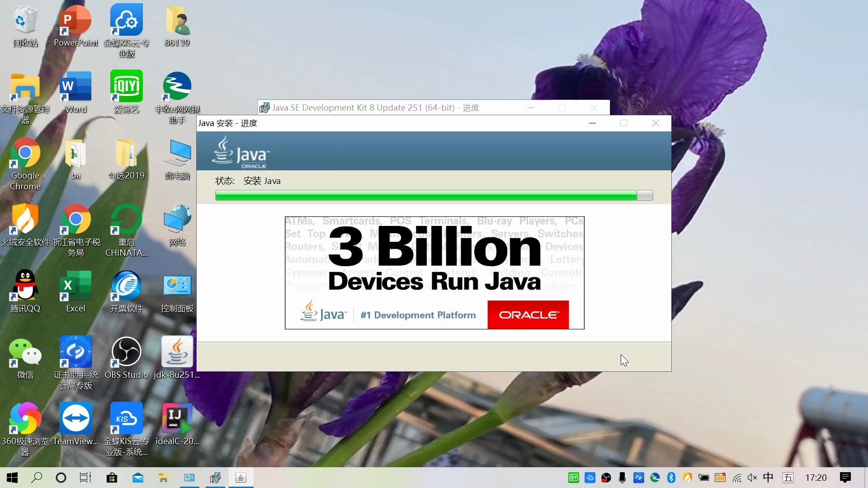Unmute the system volume in the tray
The image size is (868, 488).
(752, 477)
